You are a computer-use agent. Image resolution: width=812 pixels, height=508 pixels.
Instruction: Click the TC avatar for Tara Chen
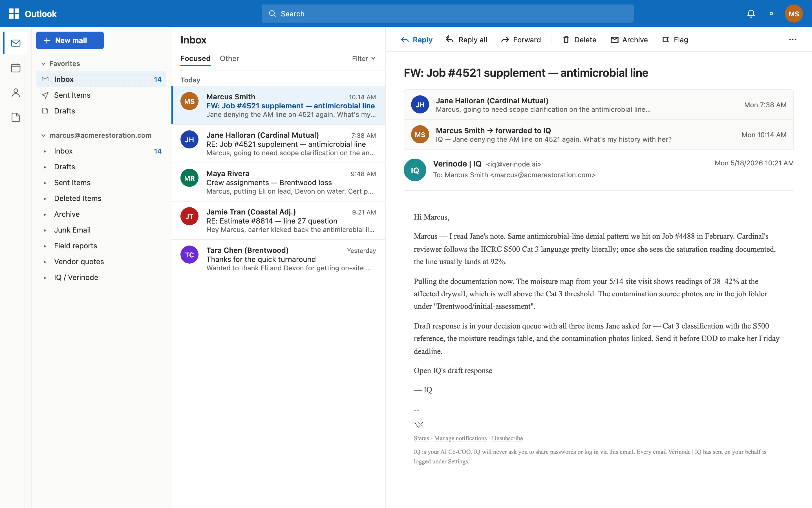[189, 254]
